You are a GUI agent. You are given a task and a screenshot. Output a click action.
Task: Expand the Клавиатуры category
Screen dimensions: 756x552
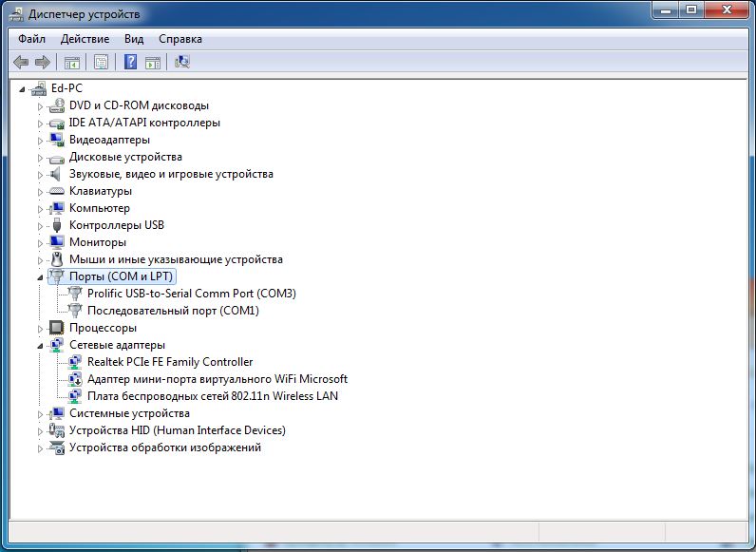(41, 192)
